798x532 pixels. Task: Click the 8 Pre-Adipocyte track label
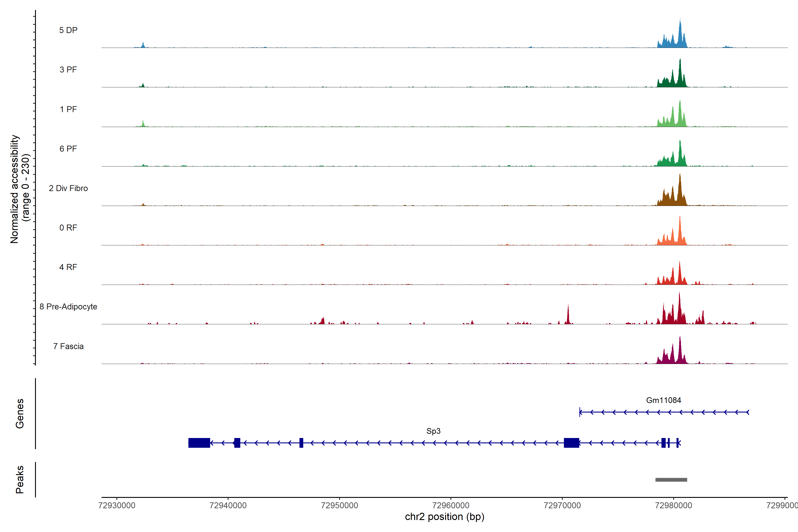[x=68, y=307]
